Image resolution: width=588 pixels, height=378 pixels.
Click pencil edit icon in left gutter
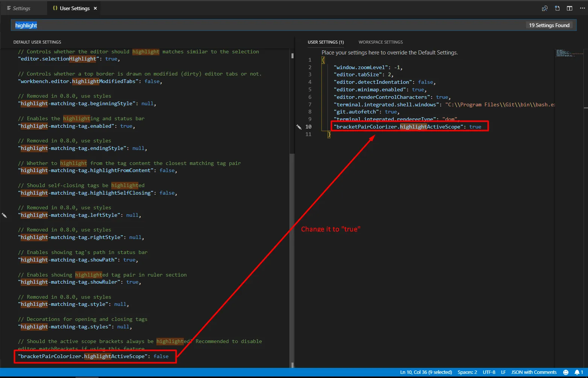click(x=4, y=215)
